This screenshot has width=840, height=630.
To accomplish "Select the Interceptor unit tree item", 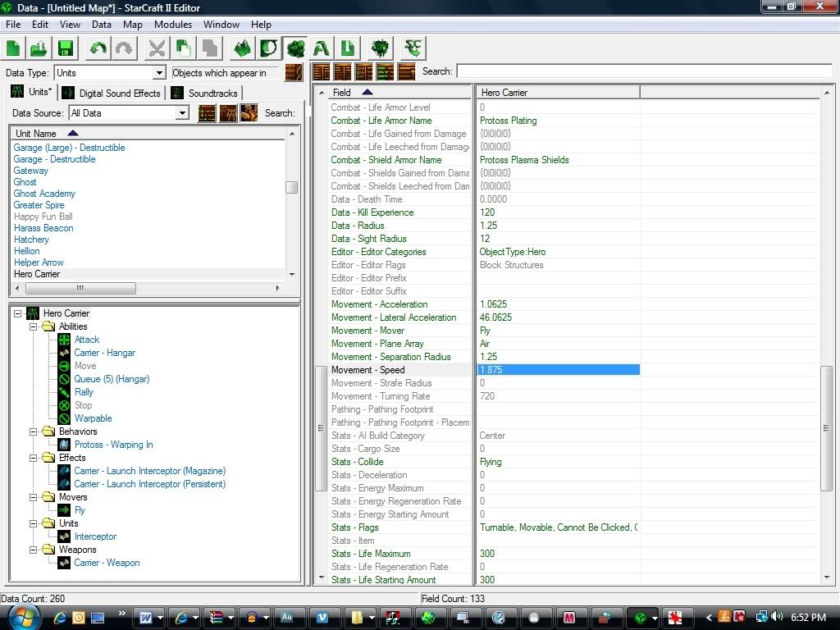I will click(95, 536).
